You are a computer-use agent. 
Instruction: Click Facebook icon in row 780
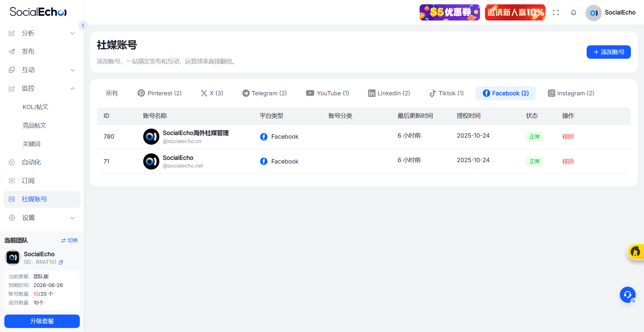[264, 137]
